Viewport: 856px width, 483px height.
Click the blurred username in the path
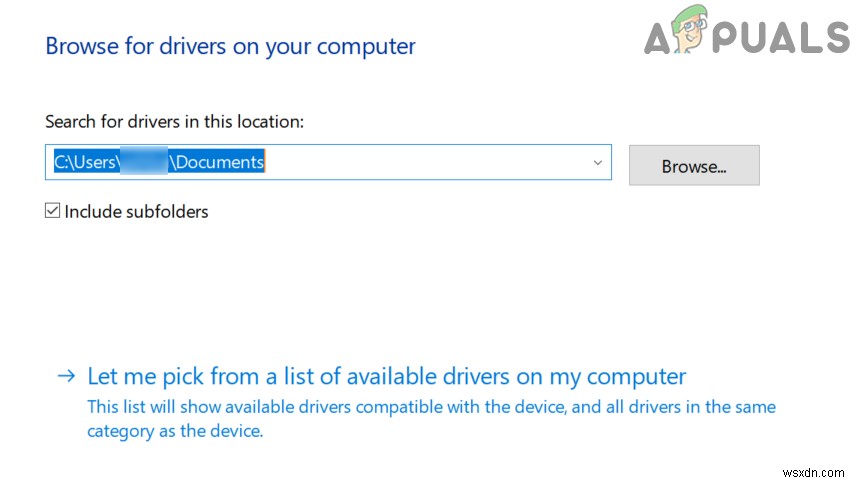(x=144, y=162)
